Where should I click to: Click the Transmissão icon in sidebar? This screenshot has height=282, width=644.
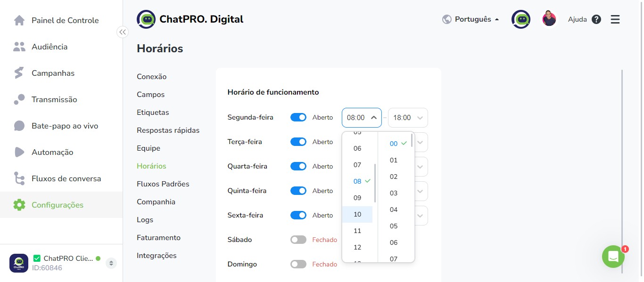[x=19, y=99]
